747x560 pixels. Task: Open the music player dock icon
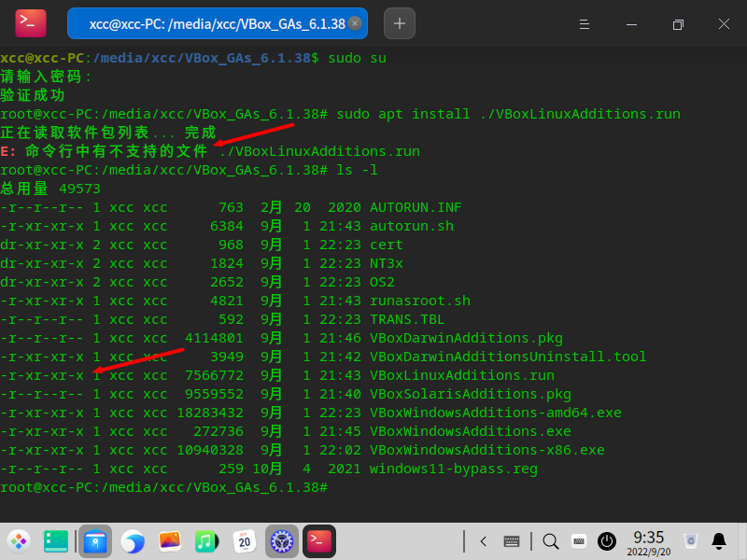click(206, 541)
